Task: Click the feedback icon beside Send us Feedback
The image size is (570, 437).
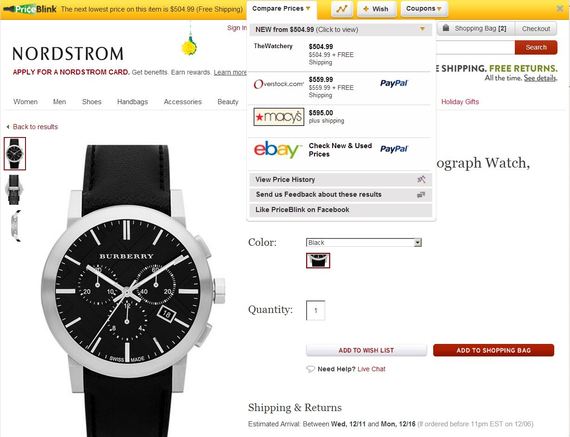Action: [x=421, y=195]
